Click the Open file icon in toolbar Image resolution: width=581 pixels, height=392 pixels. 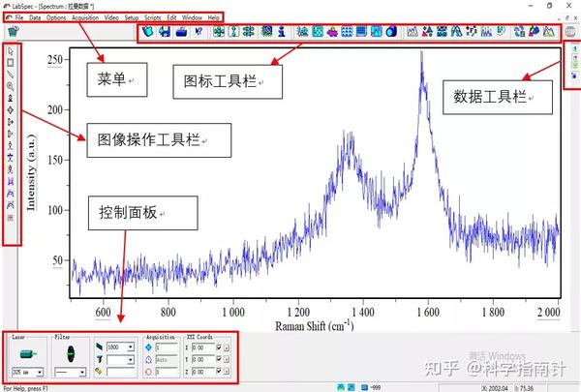click(x=147, y=32)
